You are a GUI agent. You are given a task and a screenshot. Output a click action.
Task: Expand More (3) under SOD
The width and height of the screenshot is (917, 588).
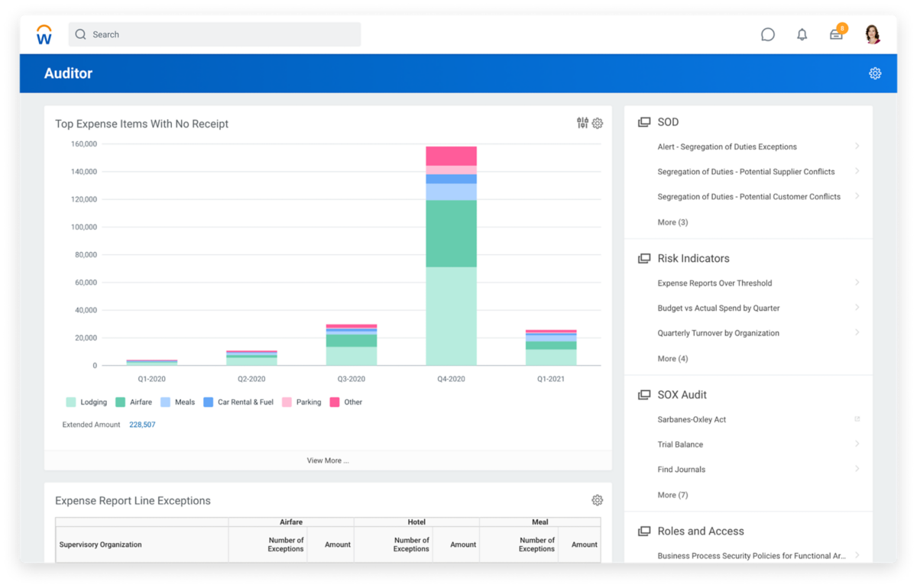pyautogui.click(x=672, y=221)
